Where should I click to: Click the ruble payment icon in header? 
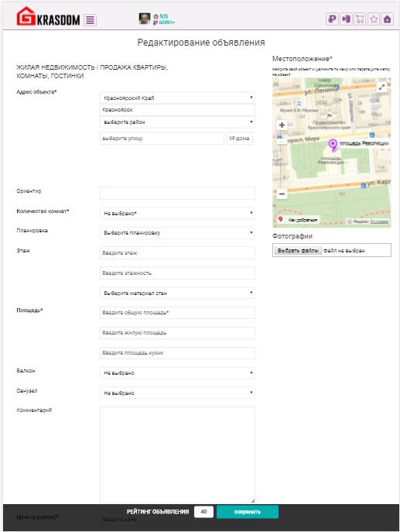tap(332, 19)
